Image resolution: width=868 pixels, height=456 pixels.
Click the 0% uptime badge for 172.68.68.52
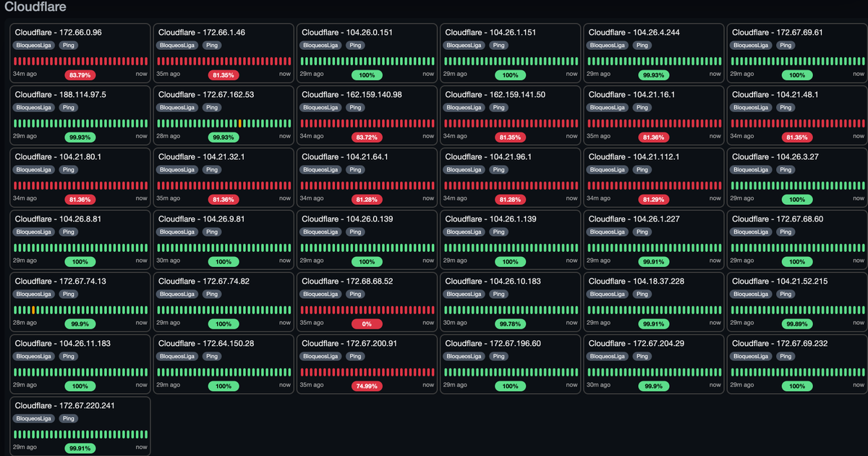(x=367, y=324)
